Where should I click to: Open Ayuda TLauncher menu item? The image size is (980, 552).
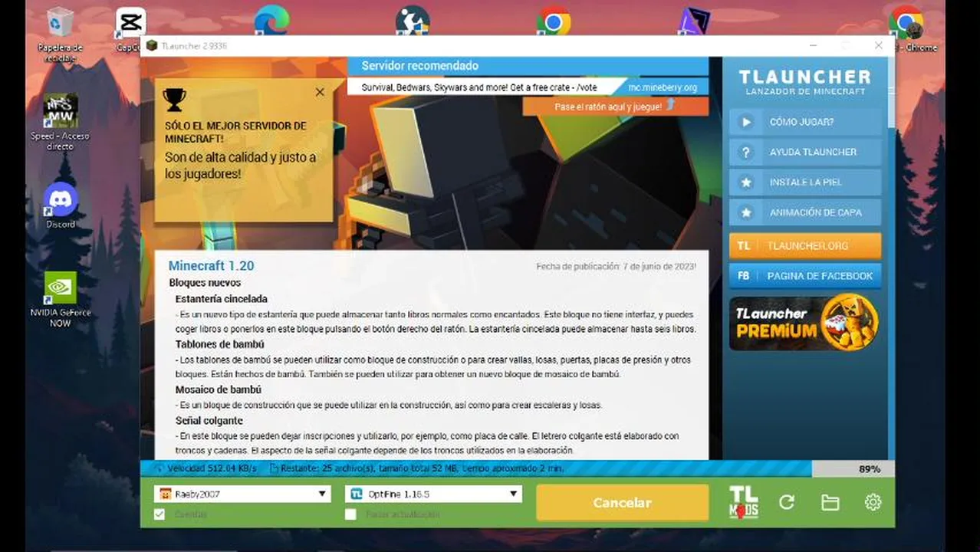pos(805,152)
